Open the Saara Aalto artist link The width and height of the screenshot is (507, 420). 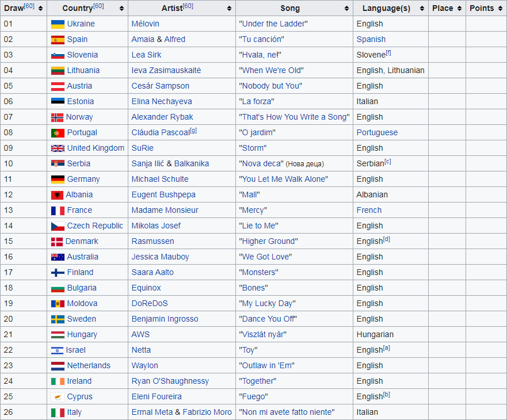[x=153, y=272]
